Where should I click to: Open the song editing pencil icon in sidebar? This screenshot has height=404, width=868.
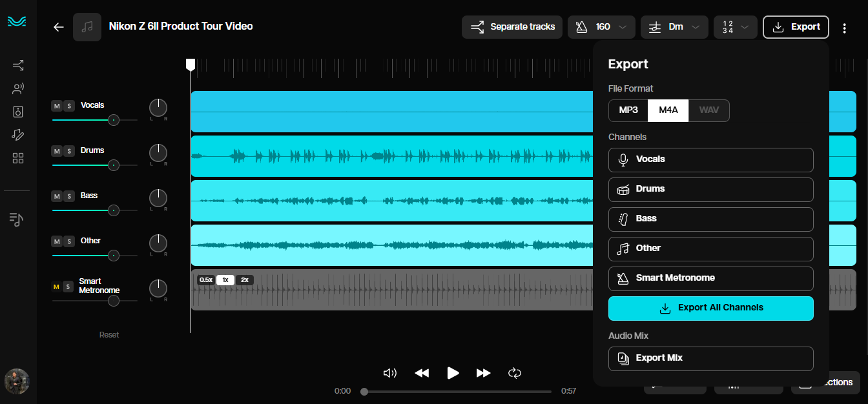[17, 135]
